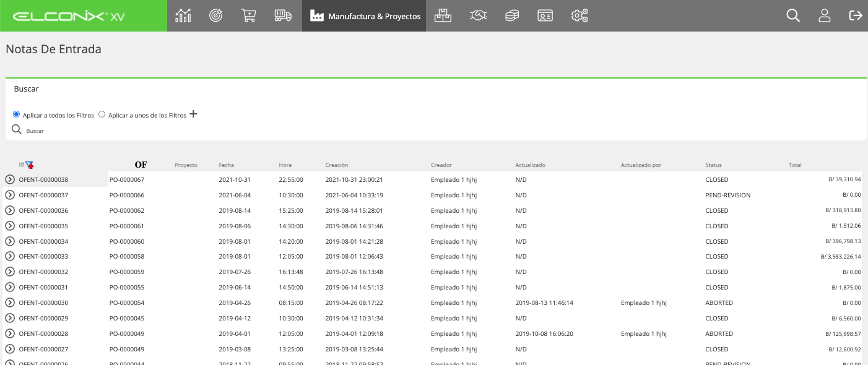This screenshot has width=868, height=365.
Task: Sort by the Fecha column header
Action: point(227,165)
